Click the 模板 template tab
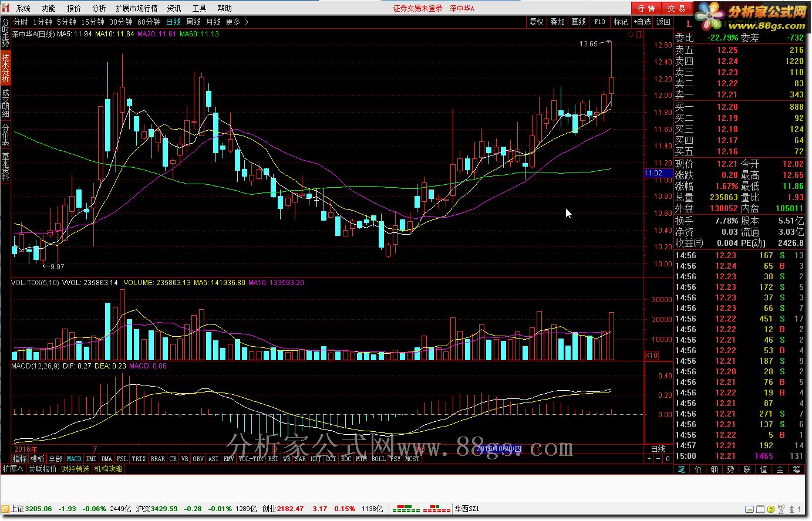 [x=38, y=459]
